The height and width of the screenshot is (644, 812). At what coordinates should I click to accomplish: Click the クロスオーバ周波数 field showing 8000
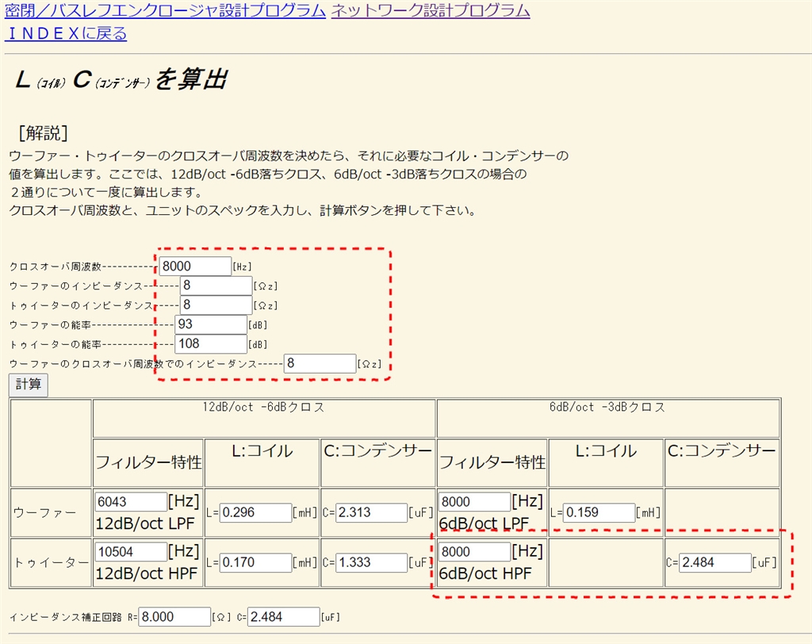click(195, 266)
